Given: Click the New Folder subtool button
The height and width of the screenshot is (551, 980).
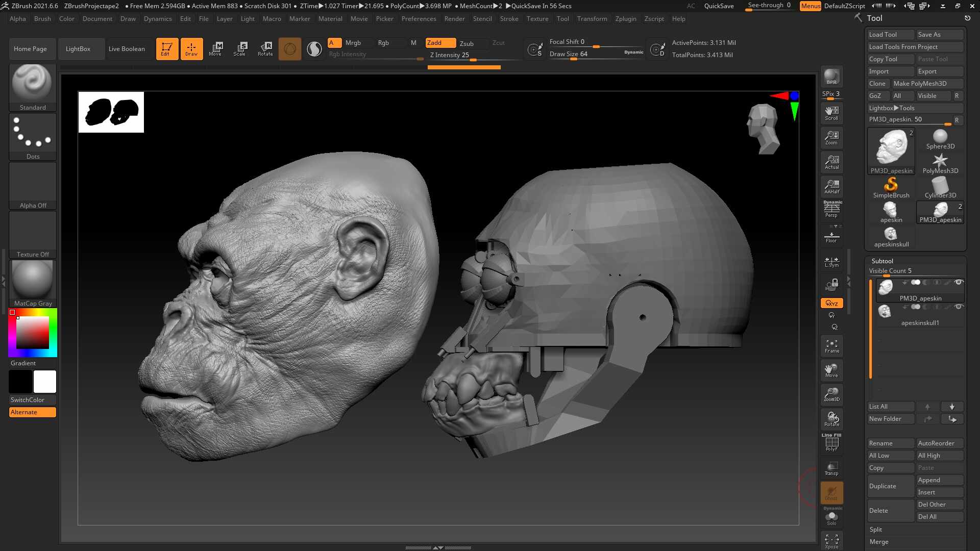Looking at the screenshot, I should coord(890,418).
